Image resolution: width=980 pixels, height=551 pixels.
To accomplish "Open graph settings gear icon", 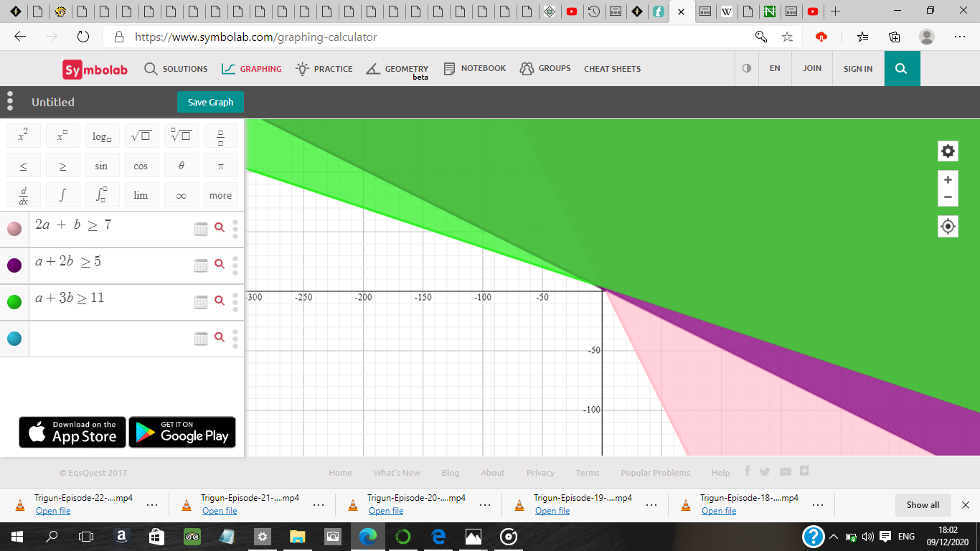I will tap(948, 151).
